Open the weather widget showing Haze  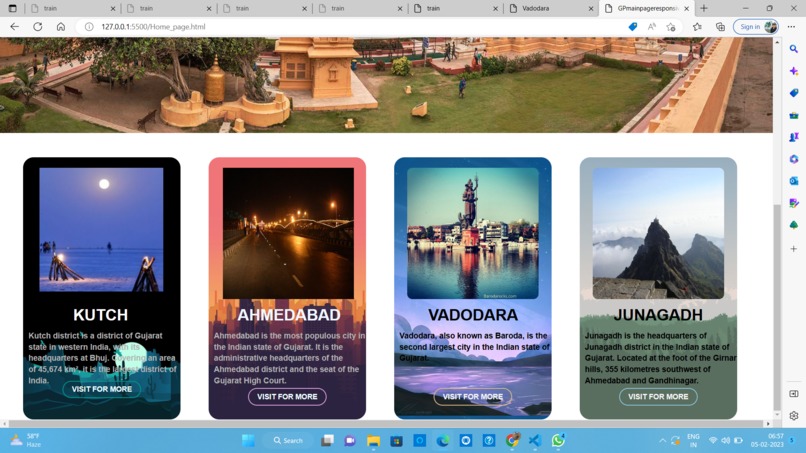coord(26,441)
